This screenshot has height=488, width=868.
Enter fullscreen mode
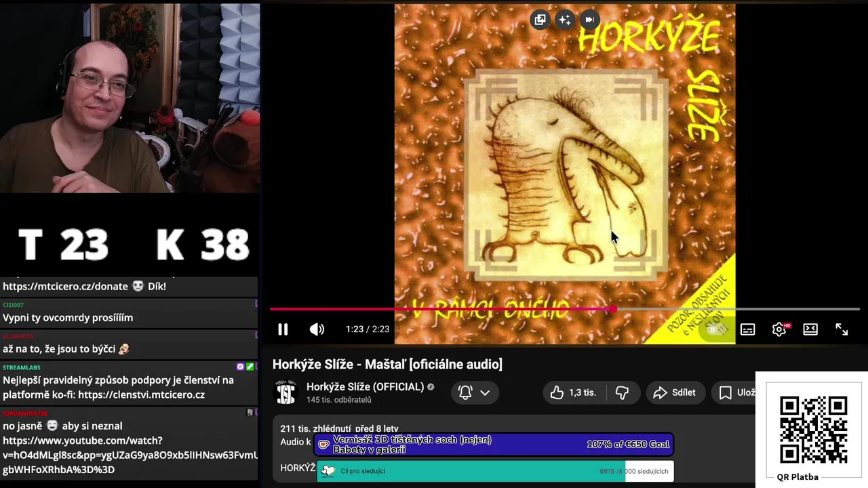click(842, 329)
